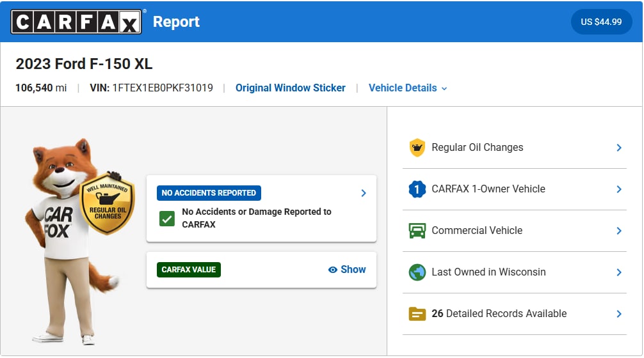644x358 pixels.
Task: Select the Commercial Vehicle text
Action: pos(477,231)
